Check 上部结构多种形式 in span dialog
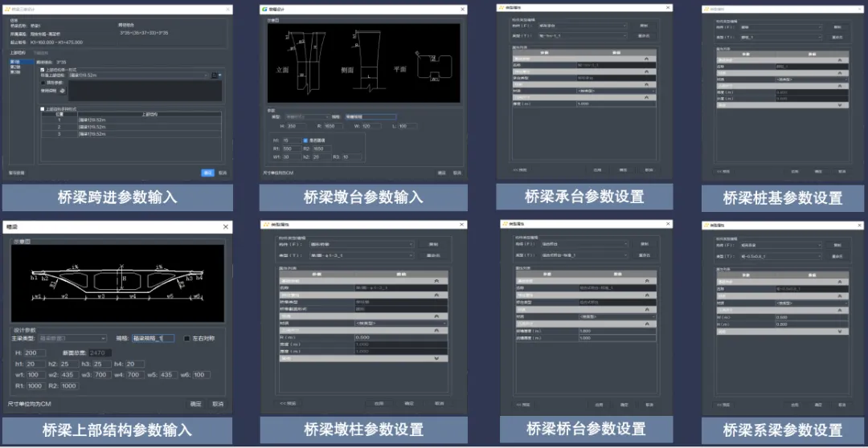 pos(43,109)
